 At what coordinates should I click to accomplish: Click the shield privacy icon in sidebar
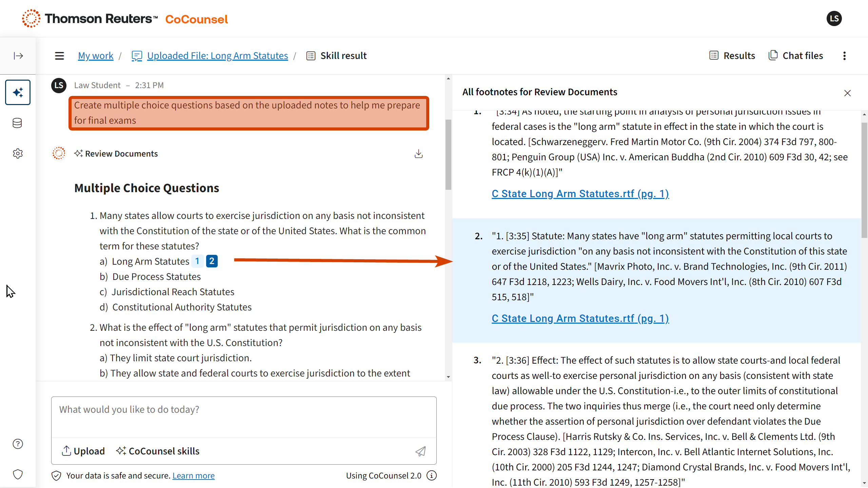tap(18, 474)
